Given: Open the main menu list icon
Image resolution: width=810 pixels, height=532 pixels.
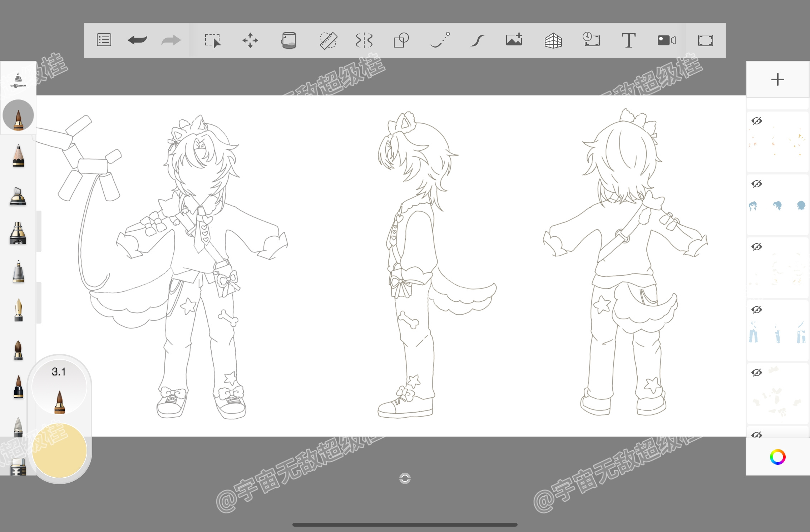Looking at the screenshot, I should (x=104, y=40).
